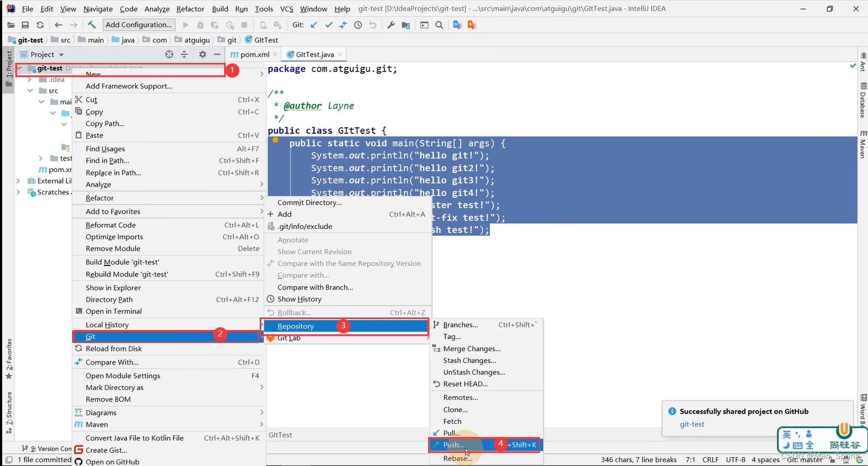Screen dimensions: 868x466
Task: Click 4 spaces indent in status bar
Action: tap(766, 460)
